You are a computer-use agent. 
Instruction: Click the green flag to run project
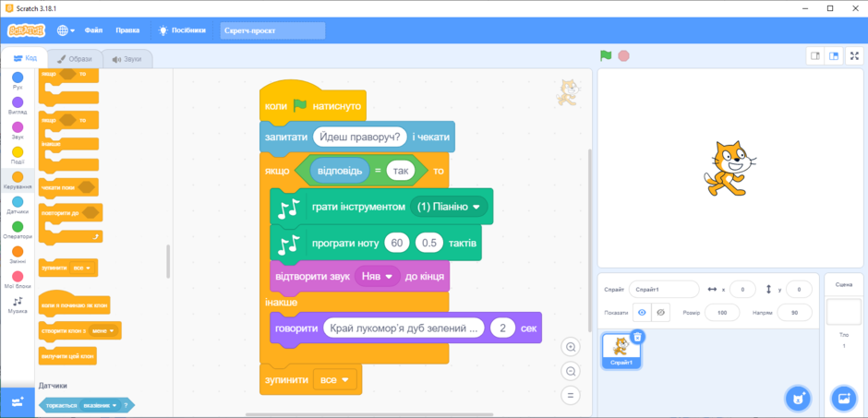[606, 56]
